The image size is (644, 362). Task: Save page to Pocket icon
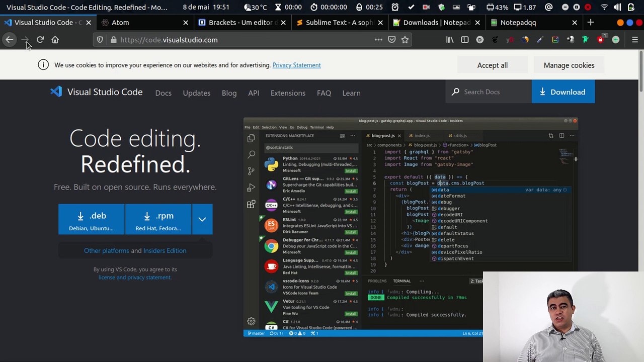point(392,40)
